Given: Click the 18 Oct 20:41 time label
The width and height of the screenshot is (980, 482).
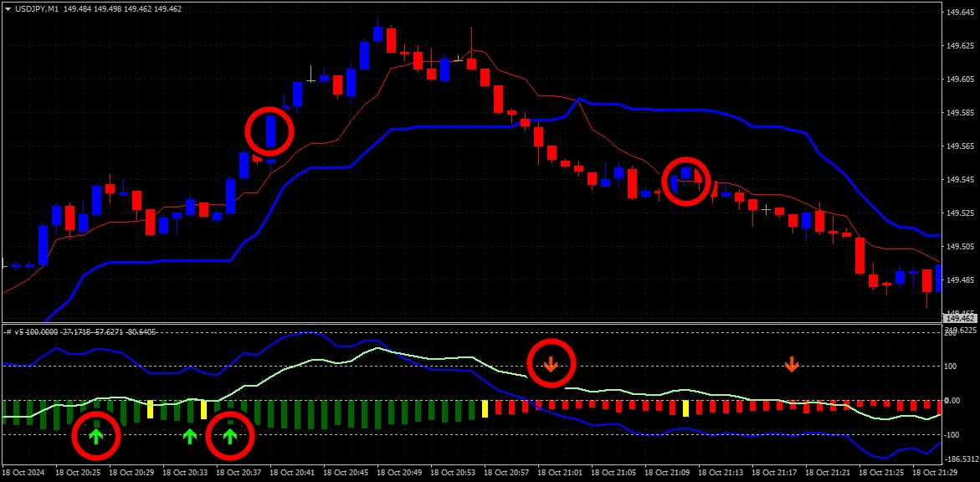Looking at the screenshot, I should pyautogui.click(x=293, y=469).
